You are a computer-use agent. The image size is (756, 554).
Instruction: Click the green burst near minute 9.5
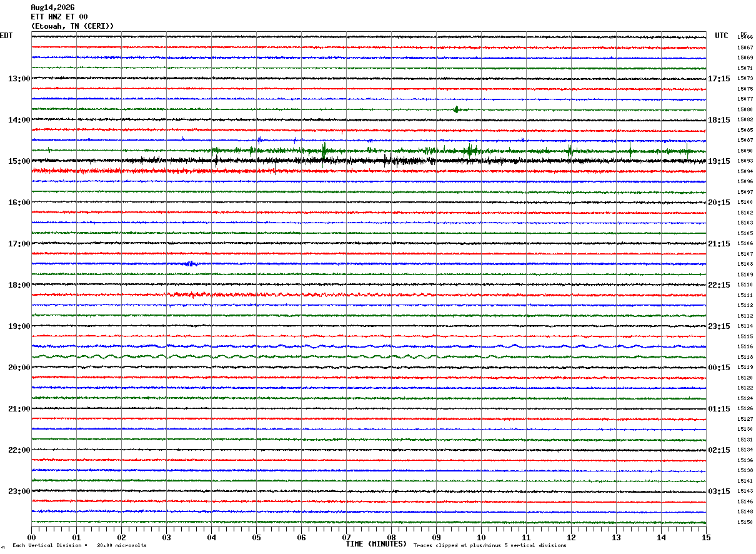pos(457,109)
